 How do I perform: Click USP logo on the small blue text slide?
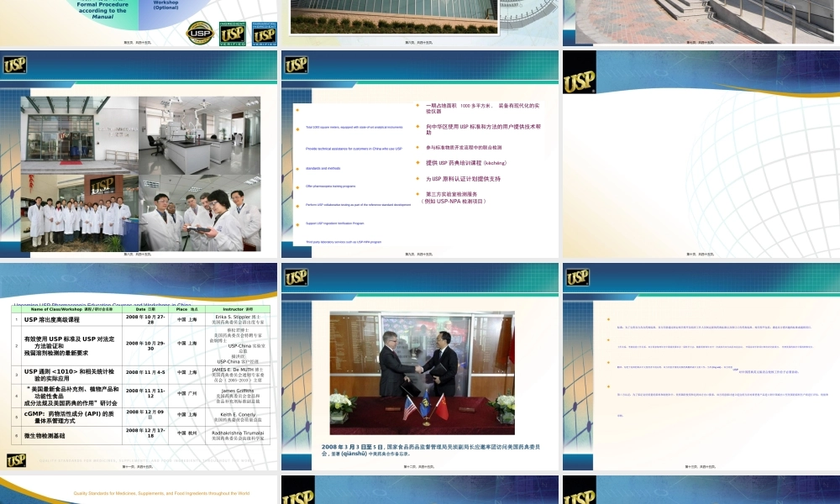click(577, 277)
